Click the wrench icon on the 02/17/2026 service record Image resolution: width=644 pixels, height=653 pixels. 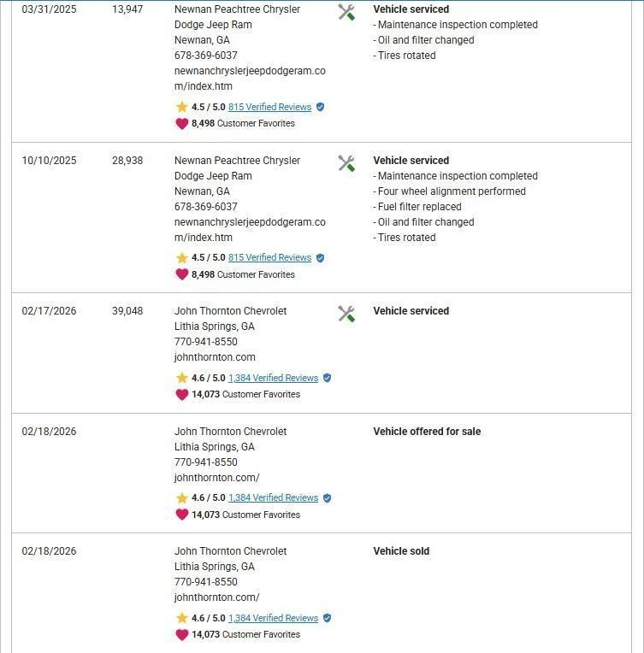click(346, 314)
